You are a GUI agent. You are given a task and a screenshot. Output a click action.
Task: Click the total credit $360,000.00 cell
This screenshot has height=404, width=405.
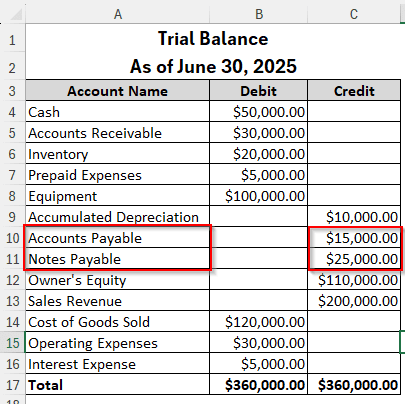pos(354,385)
